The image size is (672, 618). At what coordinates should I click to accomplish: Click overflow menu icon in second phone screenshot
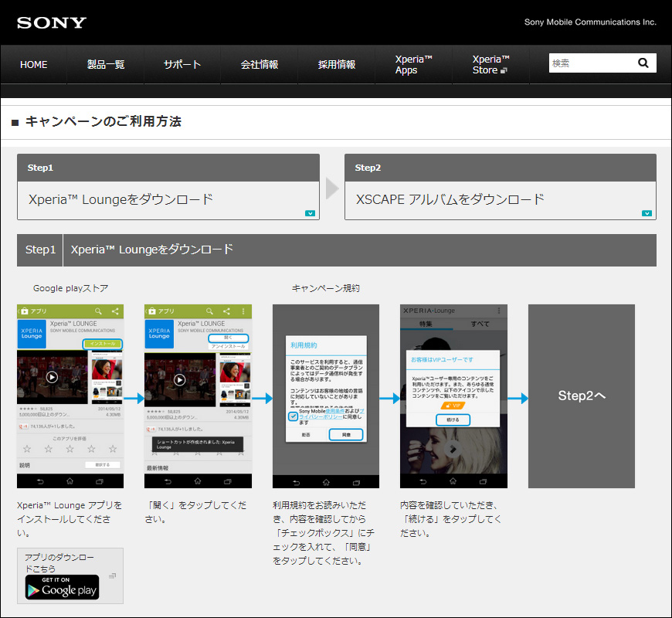pos(243,311)
